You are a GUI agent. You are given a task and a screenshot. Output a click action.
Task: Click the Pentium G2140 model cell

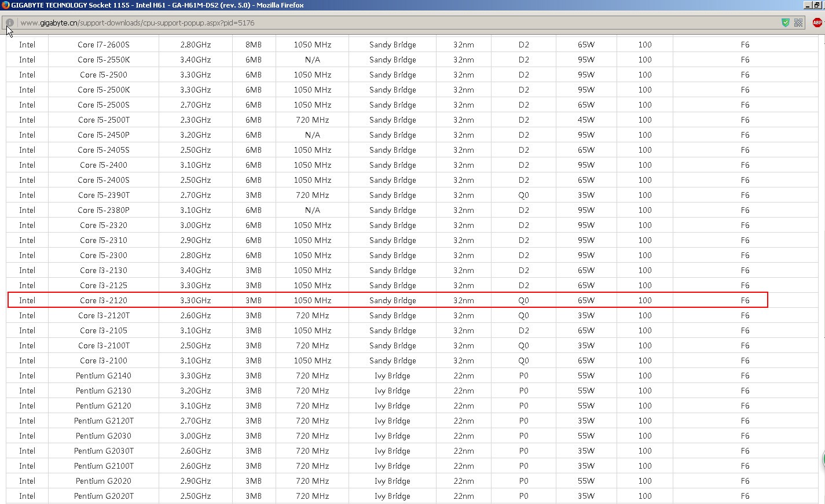[x=104, y=376]
